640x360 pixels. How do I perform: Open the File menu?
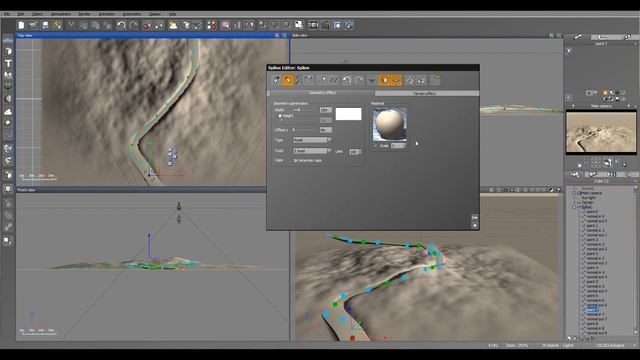click(x=7, y=14)
